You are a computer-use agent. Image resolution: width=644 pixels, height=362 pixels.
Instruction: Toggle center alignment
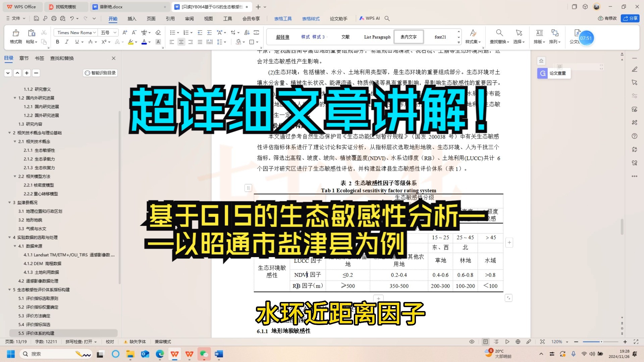181,42
